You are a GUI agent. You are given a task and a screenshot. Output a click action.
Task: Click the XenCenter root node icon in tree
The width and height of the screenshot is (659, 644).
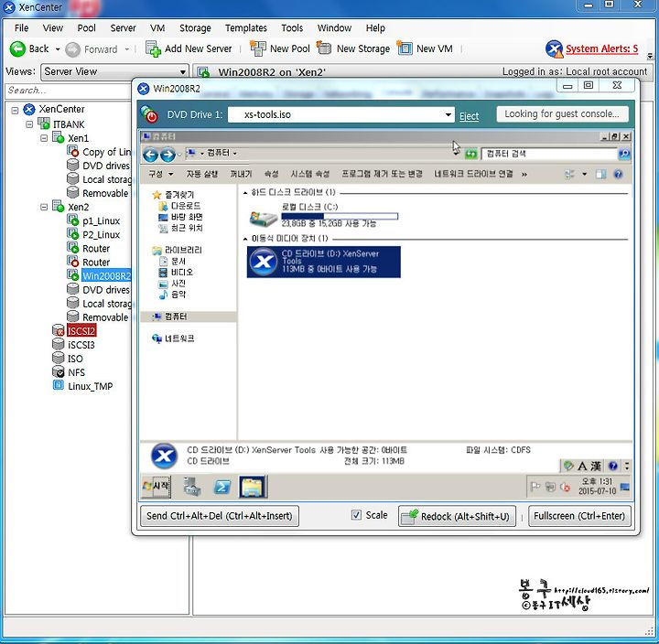click(29, 110)
